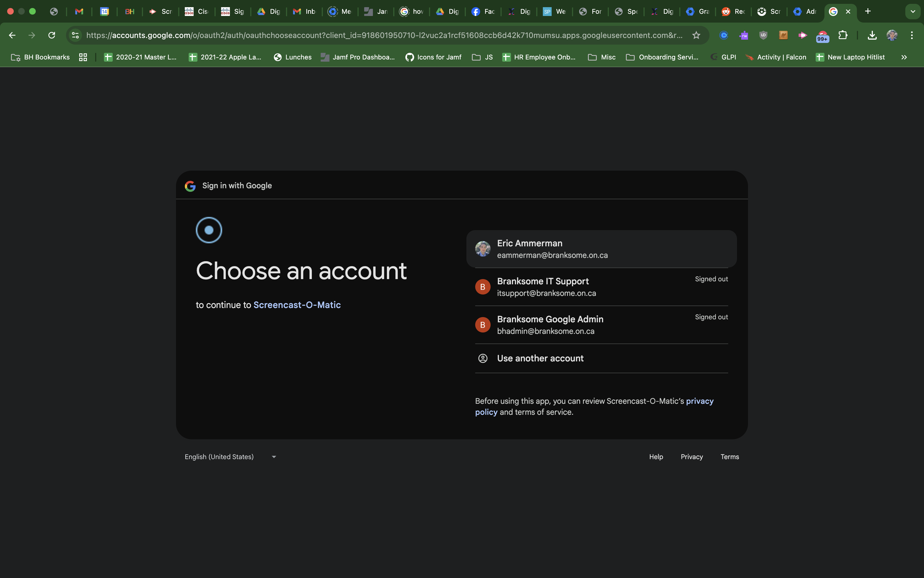Click the pink video recorder extension icon
924x578 pixels.
(802, 35)
